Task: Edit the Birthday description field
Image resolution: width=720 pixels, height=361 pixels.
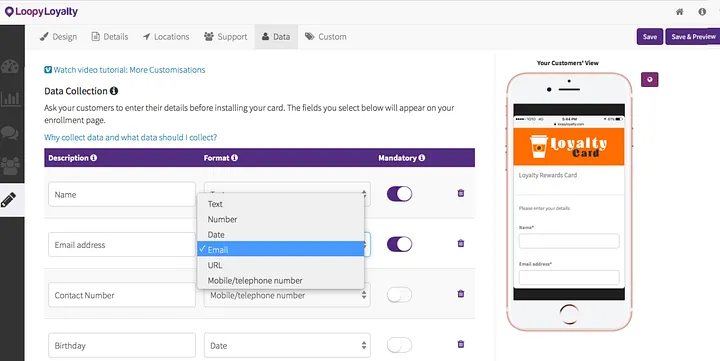Action: point(122,345)
